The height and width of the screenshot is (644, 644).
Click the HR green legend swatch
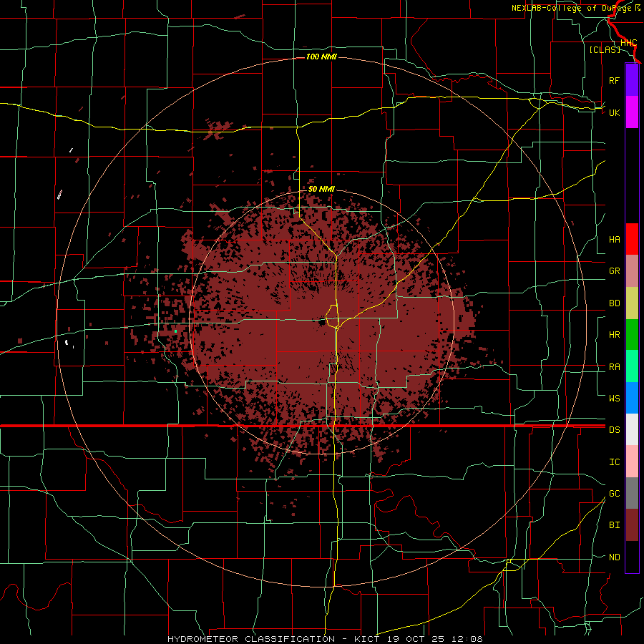pos(632,335)
